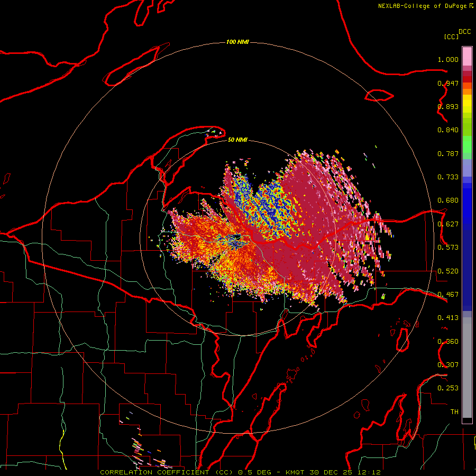Image resolution: width=476 pixels, height=476 pixels.
Task: Click the [CC] units label
Action: 451,36
